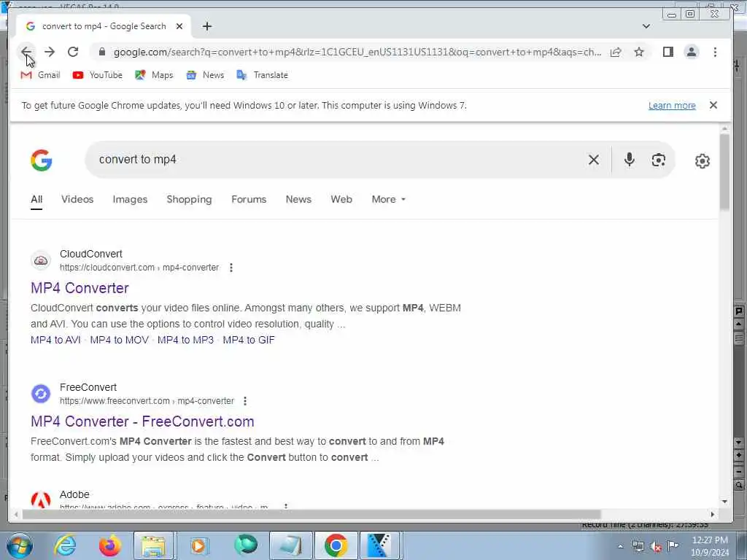
Task: Open the YouTube bookmark
Action: tap(98, 75)
